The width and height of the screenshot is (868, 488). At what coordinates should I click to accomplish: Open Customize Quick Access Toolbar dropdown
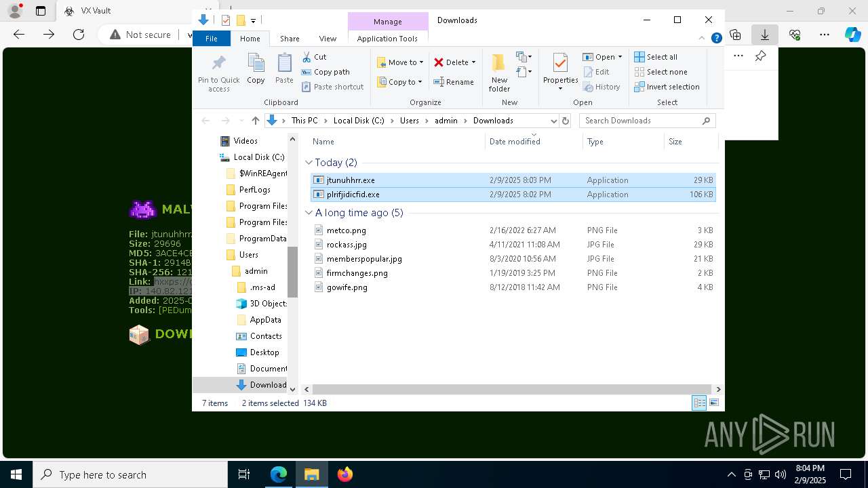coord(253,20)
